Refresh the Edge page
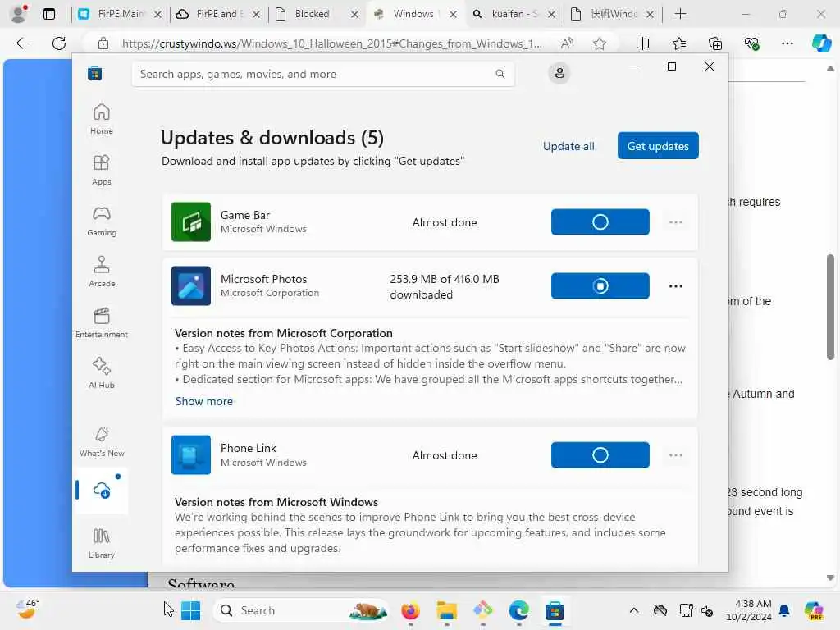Image resolution: width=840 pixels, height=630 pixels. tap(59, 43)
